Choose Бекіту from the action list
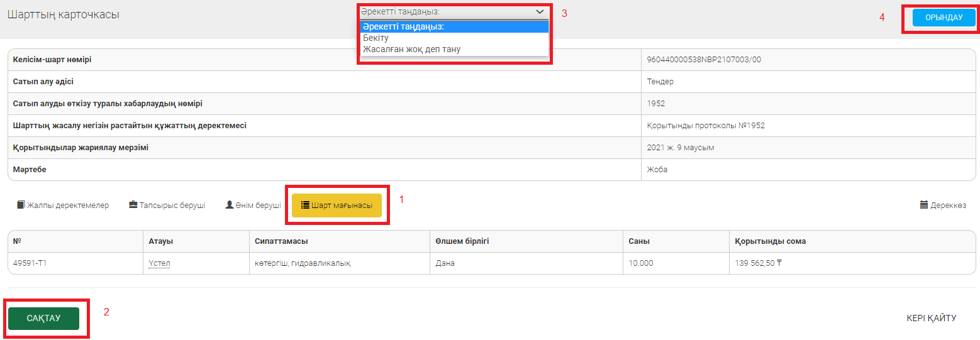 tap(376, 38)
